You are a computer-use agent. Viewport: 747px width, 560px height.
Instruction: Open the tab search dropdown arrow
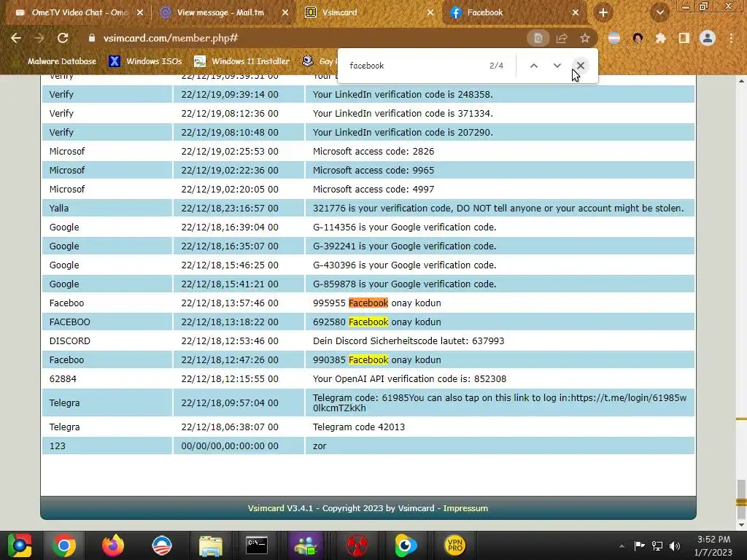coord(659,12)
